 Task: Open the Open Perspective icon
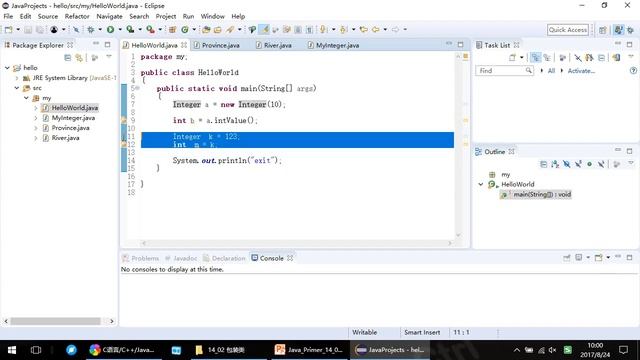tap(602, 30)
